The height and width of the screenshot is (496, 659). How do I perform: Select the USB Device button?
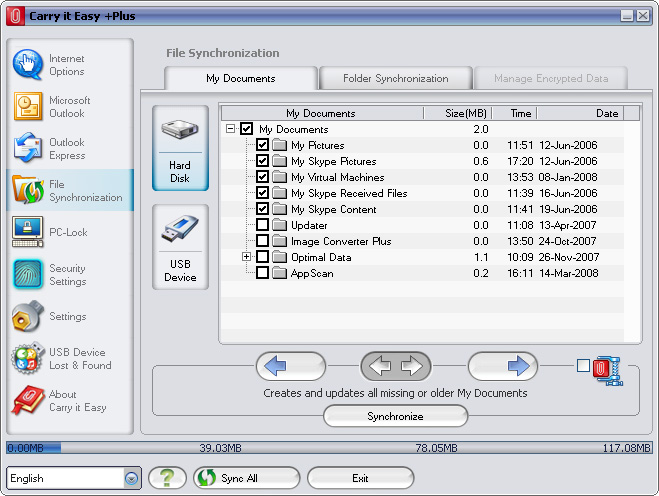pyautogui.click(x=180, y=247)
